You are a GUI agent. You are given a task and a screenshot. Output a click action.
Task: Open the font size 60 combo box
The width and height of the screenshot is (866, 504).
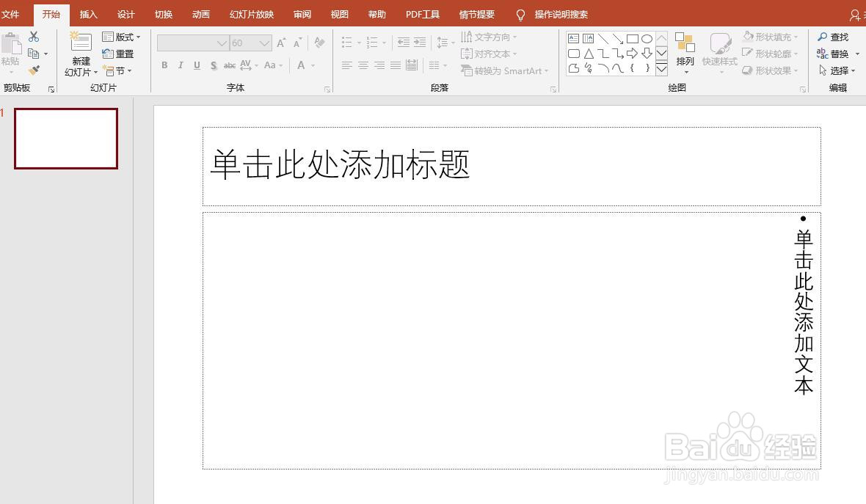[251, 43]
